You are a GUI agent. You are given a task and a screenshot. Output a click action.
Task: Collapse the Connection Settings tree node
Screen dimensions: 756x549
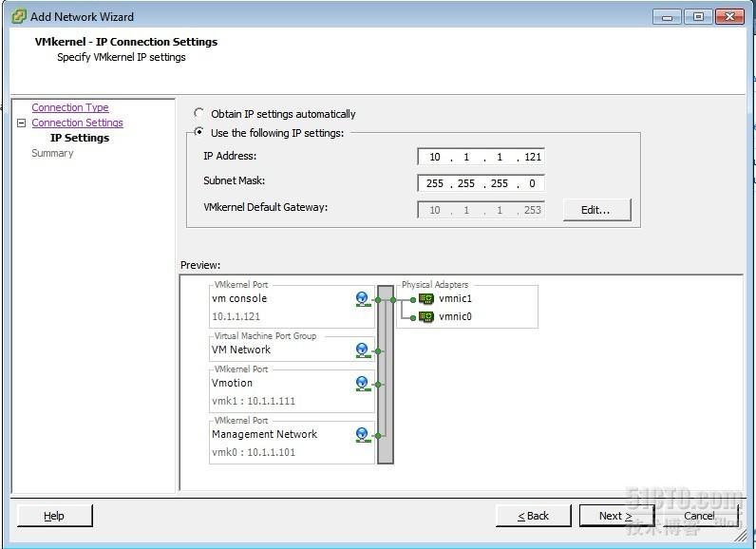coord(21,123)
